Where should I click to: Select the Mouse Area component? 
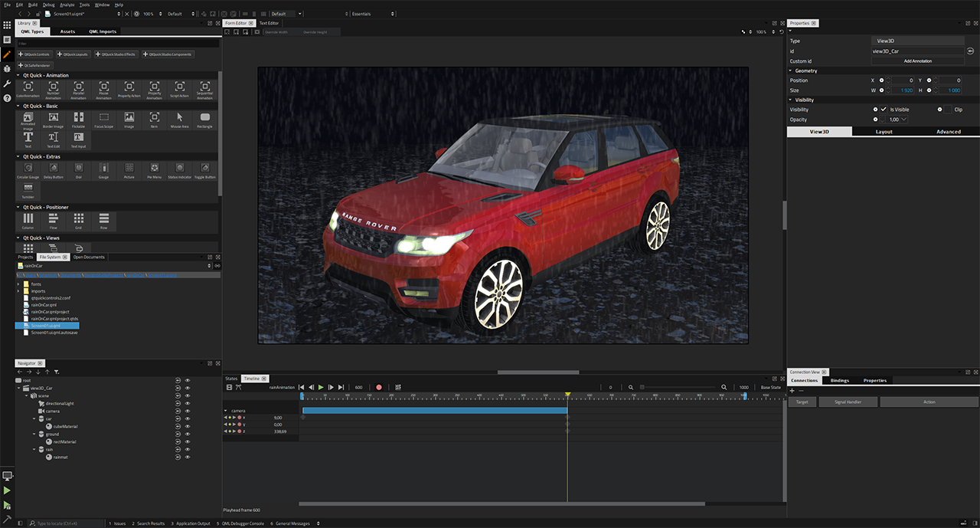click(179, 120)
